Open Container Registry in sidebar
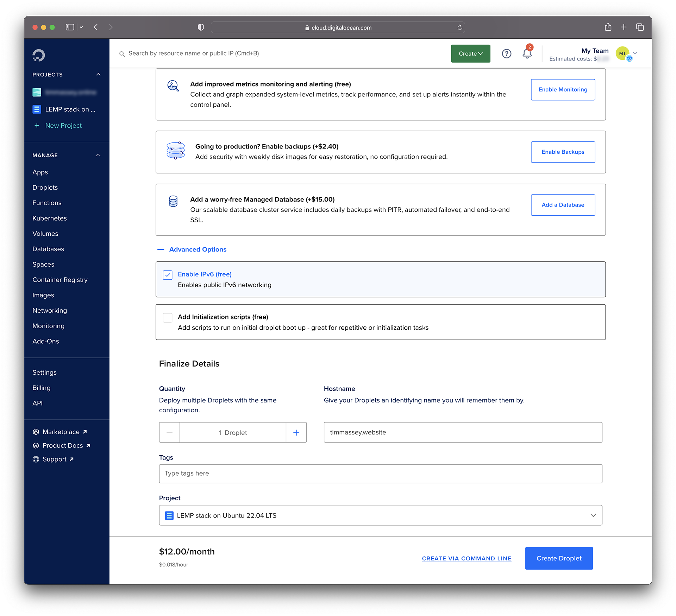The height and width of the screenshot is (616, 676). pos(60,280)
